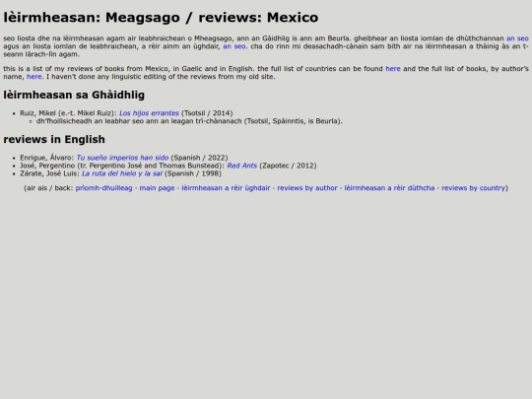Click the text '(Zapotec / 2012)'
The width and height of the screenshot is (532, 399).
click(x=288, y=166)
